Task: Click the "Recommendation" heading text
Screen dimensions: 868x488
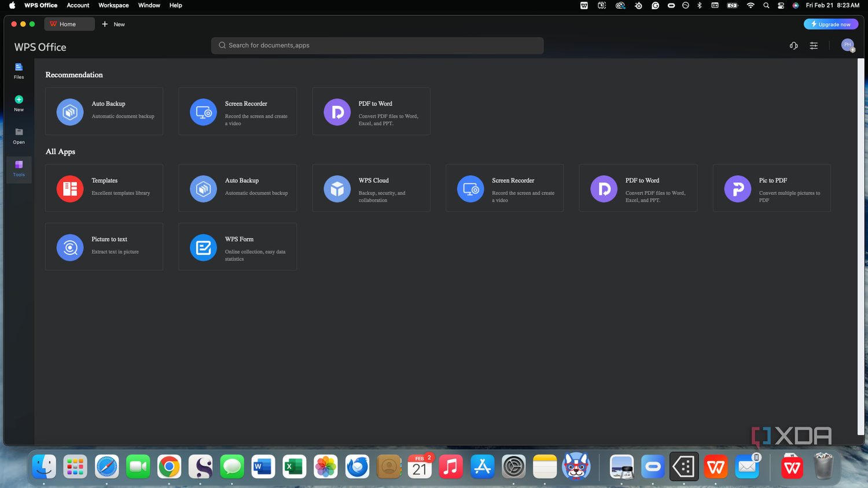Action: coord(74,75)
